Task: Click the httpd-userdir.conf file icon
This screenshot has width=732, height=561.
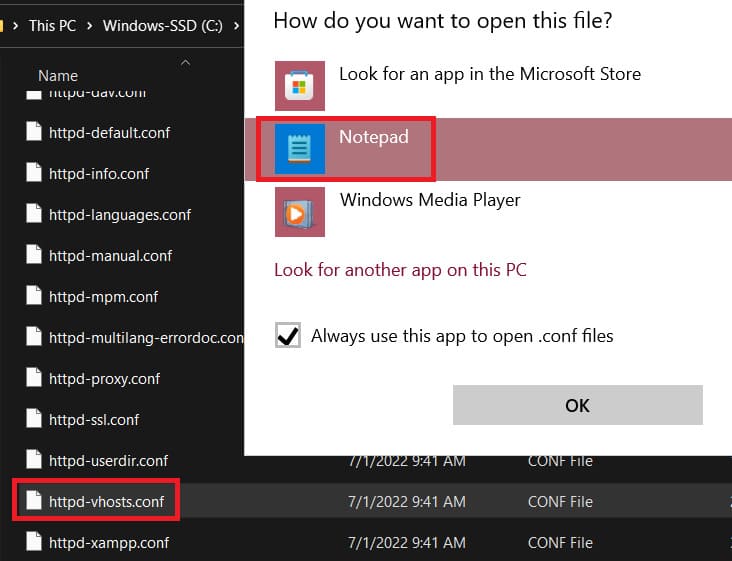Action: click(34, 461)
